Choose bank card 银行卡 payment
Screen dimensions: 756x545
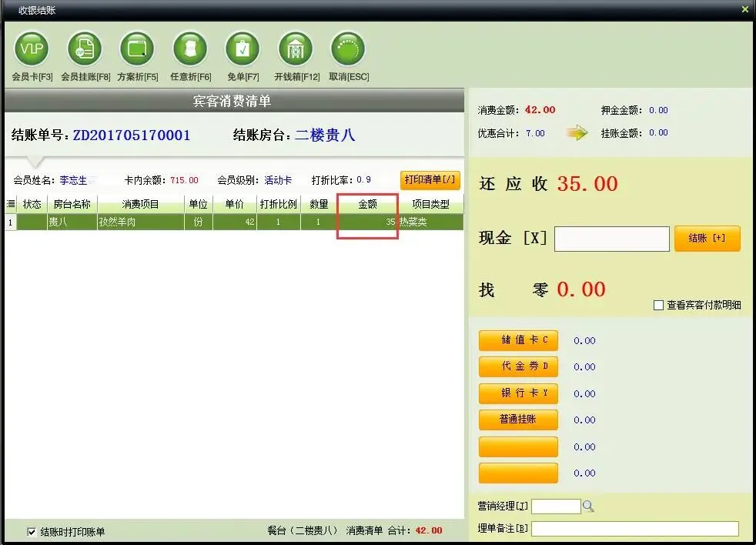coord(518,393)
